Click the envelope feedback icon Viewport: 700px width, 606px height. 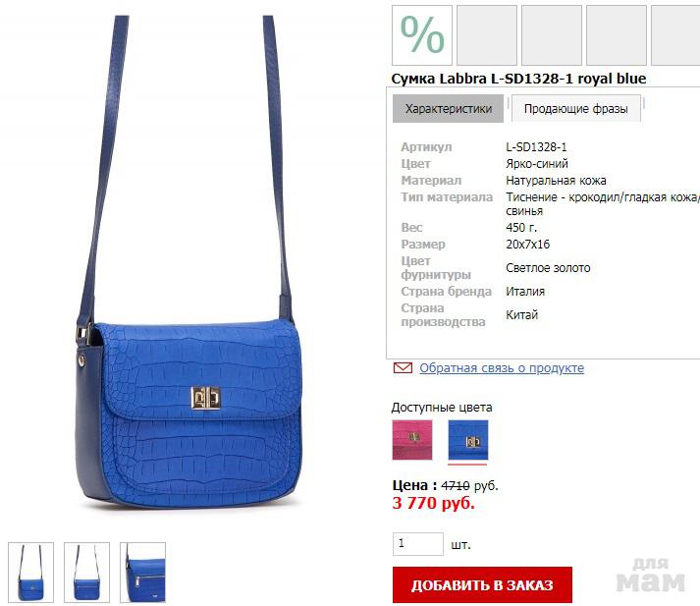[x=403, y=368]
